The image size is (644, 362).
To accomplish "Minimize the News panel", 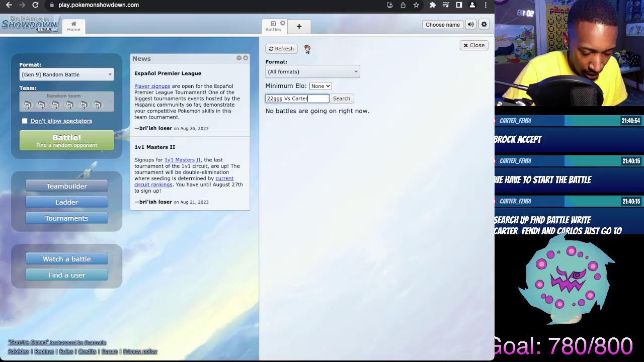I will coord(239,58).
